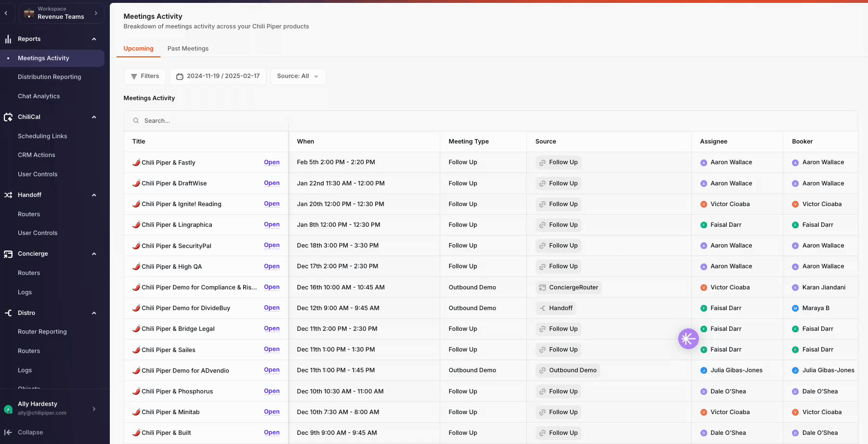Screen dimensions: 868x444
Task: Open the Chili Piper Demo for DivideBuy meeting
Action: [x=272, y=308]
